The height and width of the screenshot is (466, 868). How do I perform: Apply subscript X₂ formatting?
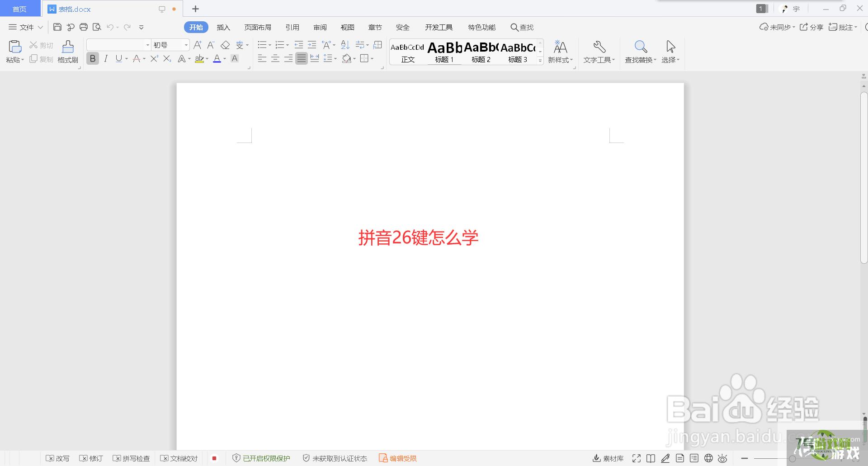point(167,58)
